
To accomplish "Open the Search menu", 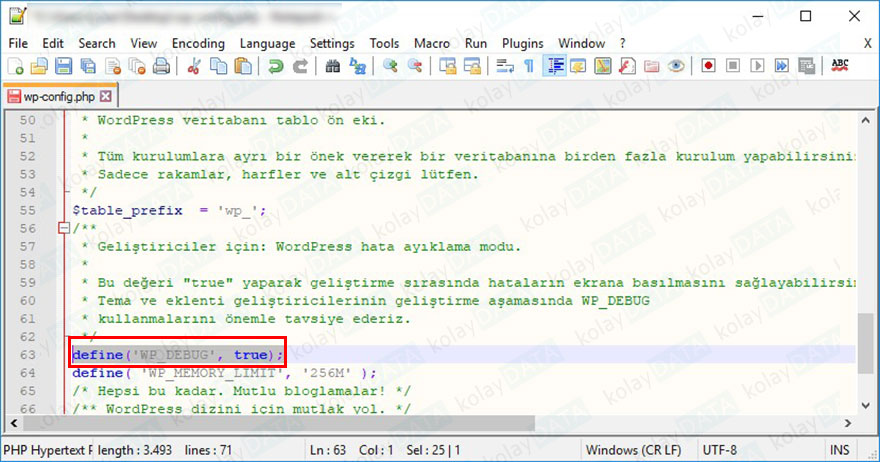I will (97, 43).
